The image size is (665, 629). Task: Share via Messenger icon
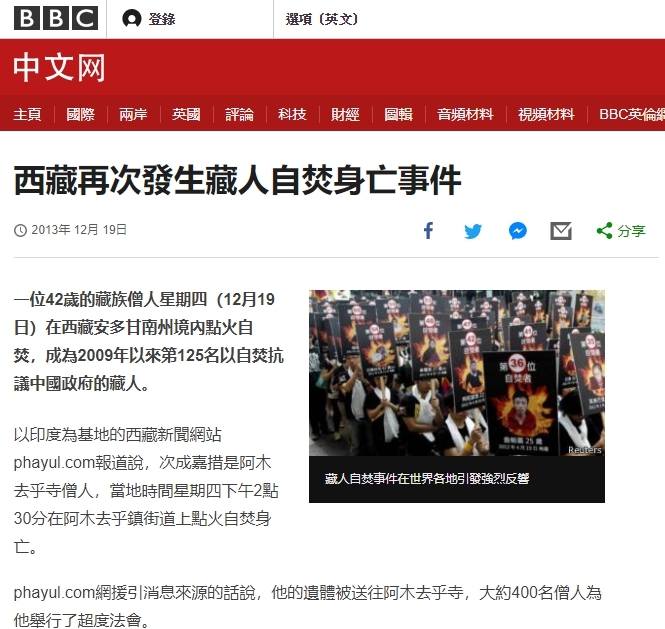tap(517, 231)
